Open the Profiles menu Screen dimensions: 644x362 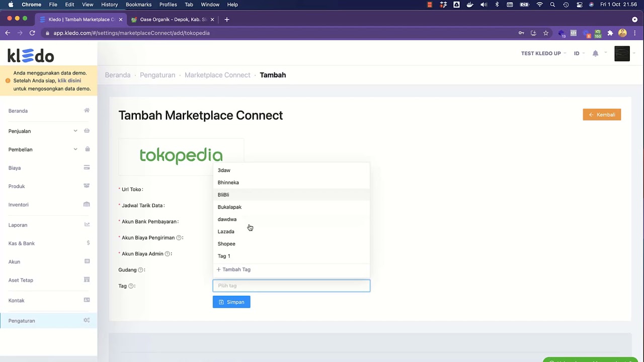[168, 5]
